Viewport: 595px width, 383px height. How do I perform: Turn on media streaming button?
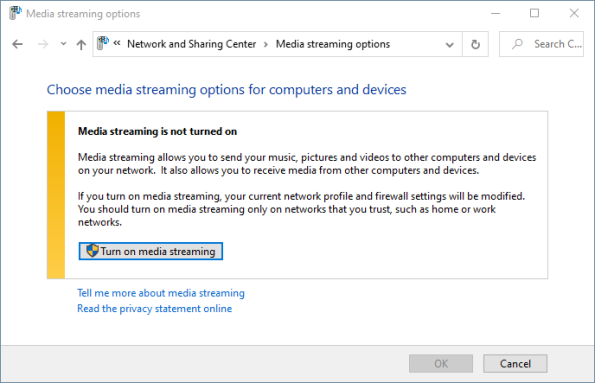151,251
